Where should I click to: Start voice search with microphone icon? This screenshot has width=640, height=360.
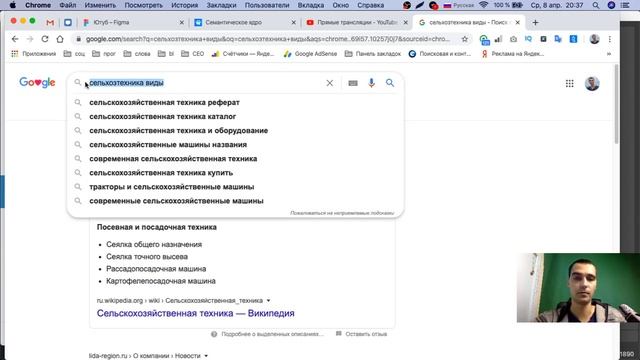[x=371, y=83]
